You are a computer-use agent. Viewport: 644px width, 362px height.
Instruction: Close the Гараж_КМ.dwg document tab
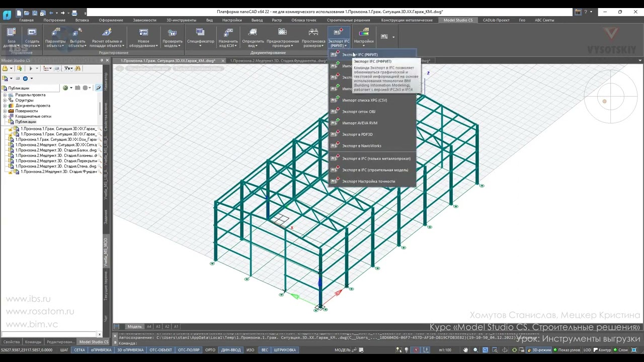pos(223,61)
